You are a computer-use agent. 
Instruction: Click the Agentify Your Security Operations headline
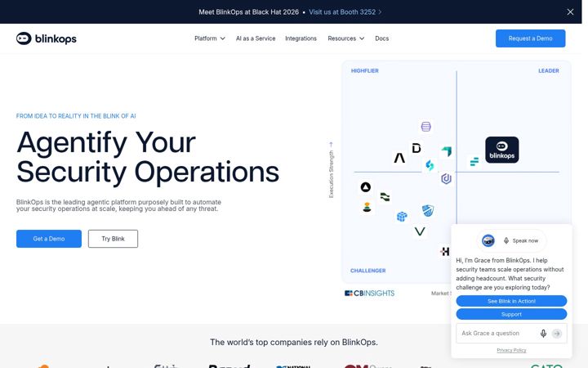click(148, 157)
